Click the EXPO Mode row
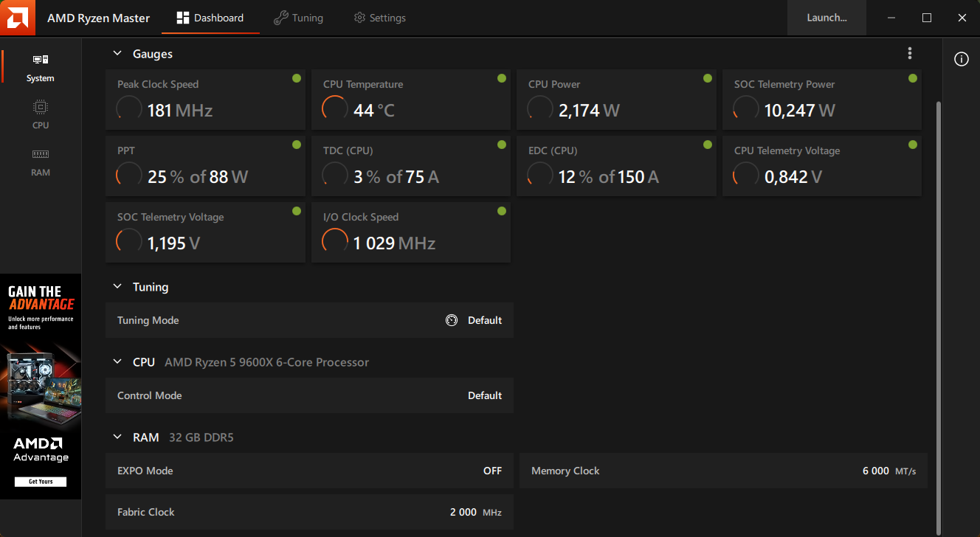This screenshot has width=980, height=537. (x=309, y=471)
